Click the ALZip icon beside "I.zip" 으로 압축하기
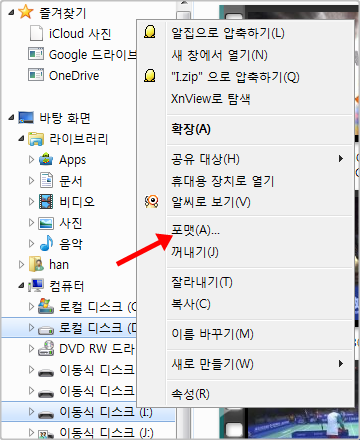The width and height of the screenshot is (360, 440). (150, 76)
